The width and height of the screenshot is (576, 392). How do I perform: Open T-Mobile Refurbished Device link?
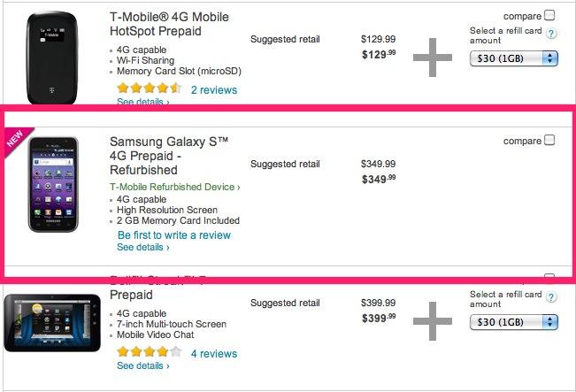(174, 188)
